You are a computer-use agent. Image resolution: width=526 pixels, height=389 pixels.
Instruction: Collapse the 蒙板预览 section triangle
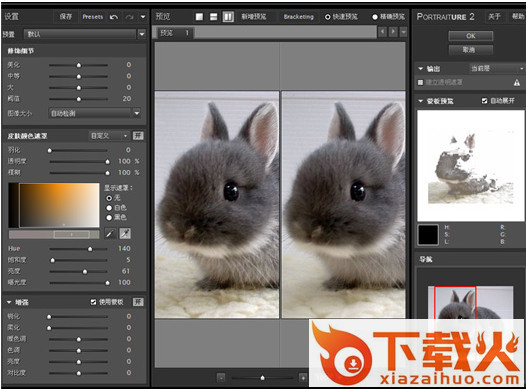coord(421,101)
